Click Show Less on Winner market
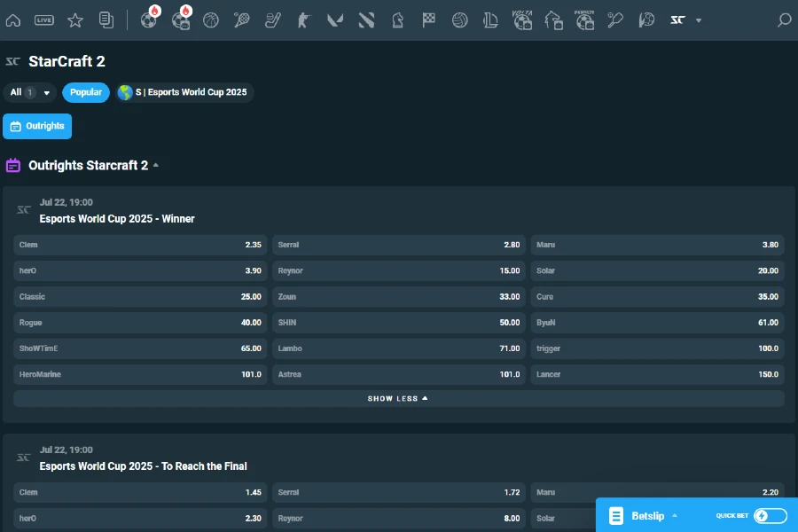This screenshot has width=798, height=532. 398,398
